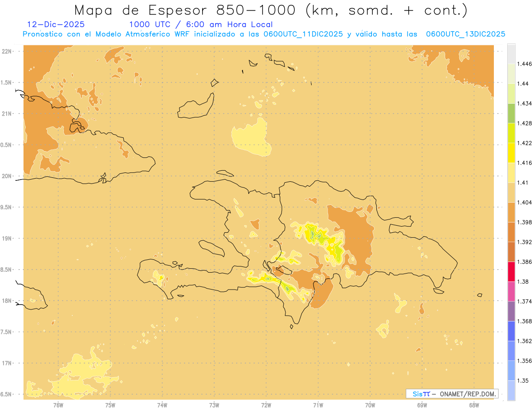Click the 17N latitude axis label
This screenshot has height=411, width=532.
(x=6, y=363)
